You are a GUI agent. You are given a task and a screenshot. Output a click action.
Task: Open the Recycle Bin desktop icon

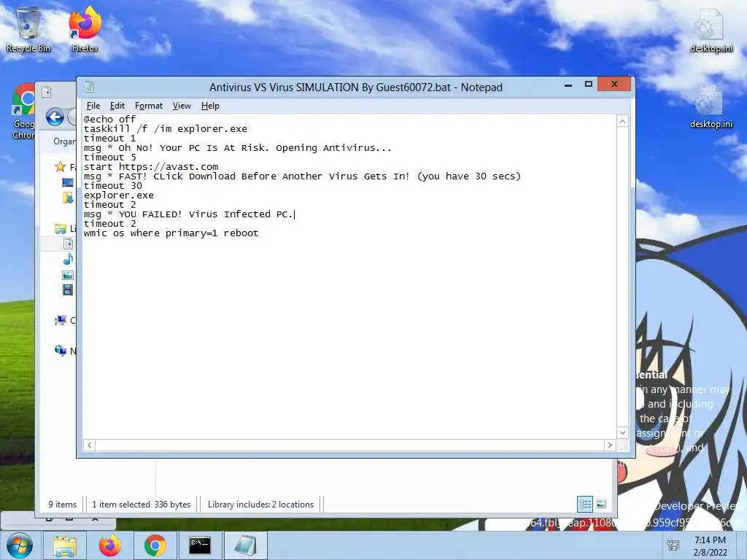[28, 29]
